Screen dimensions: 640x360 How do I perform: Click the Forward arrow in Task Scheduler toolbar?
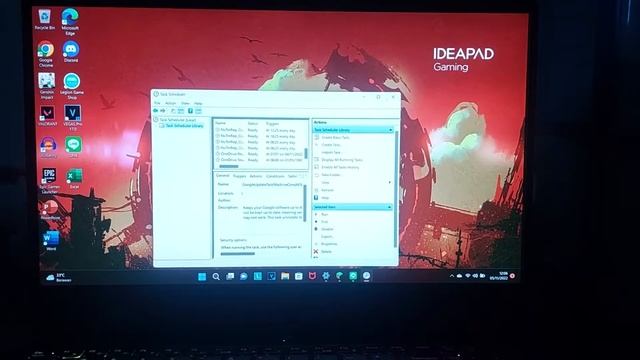162,111
